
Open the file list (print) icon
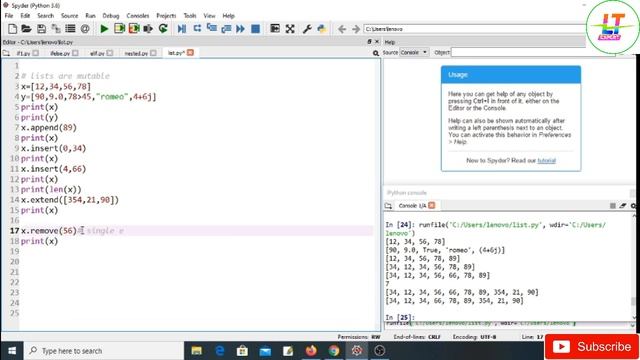click(x=70, y=29)
